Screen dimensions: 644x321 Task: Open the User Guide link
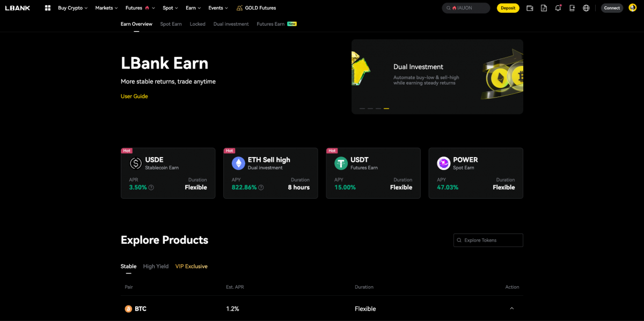[x=134, y=96]
